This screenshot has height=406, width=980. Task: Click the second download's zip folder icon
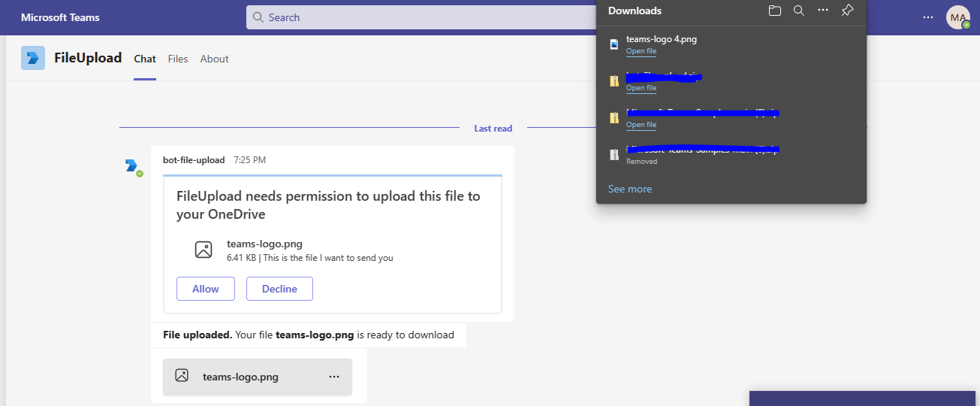[614, 81]
